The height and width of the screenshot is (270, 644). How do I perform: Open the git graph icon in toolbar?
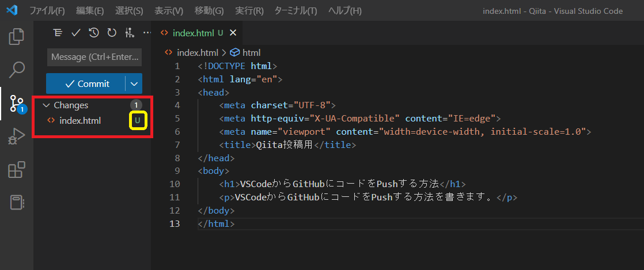click(x=130, y=33)
